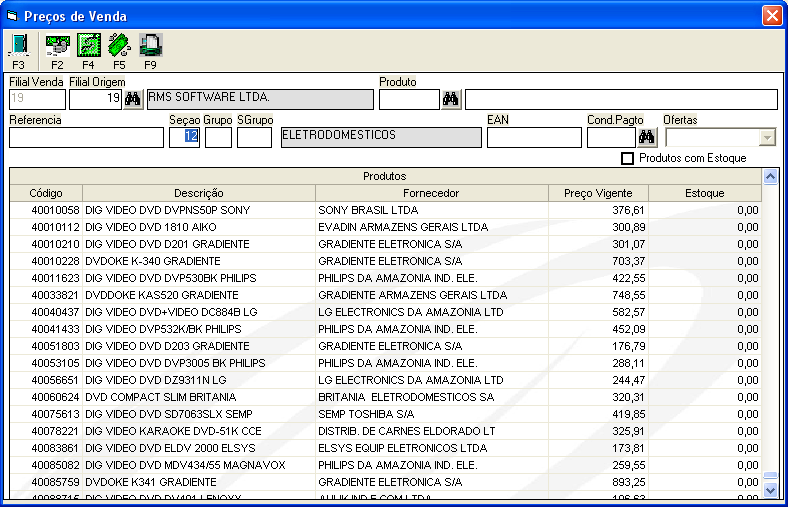Viewport: 788px width, 507px height.
Task: Select row DVDOKE K341 GRADIENTE
Action: point(385,482)
